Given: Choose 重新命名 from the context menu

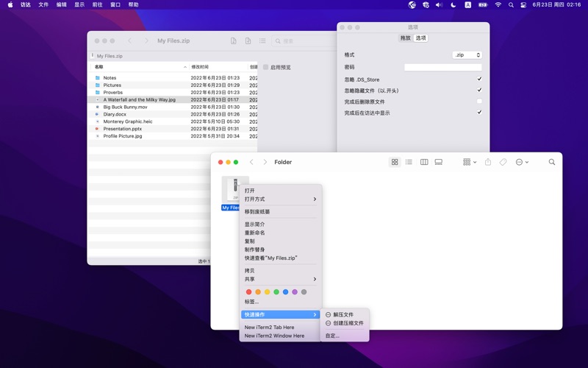Looking at the screenshot, I should click(x=281, y=233).
